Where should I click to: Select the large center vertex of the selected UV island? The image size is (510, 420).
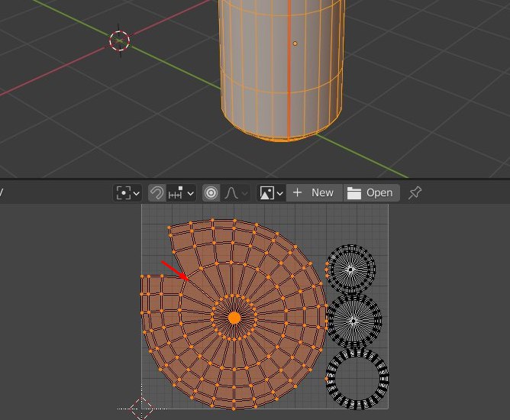pyautogui.click(x=234, y=318)
